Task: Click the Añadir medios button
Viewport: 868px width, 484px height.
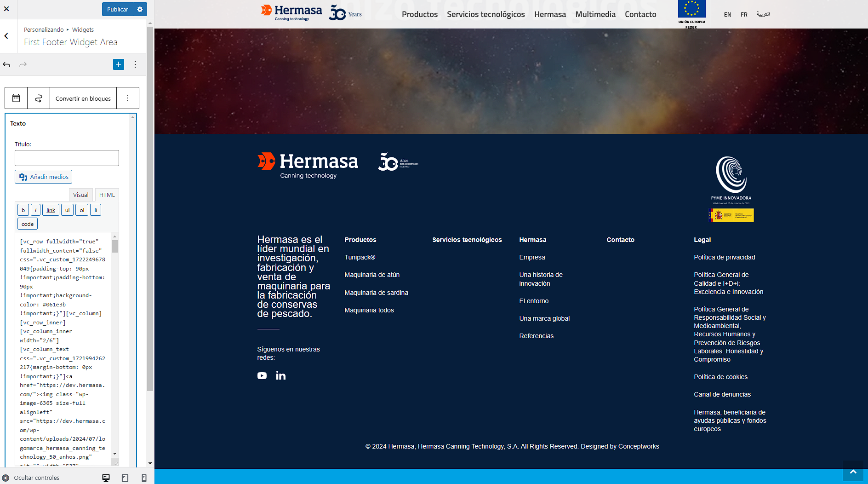Action: (43, 177)
